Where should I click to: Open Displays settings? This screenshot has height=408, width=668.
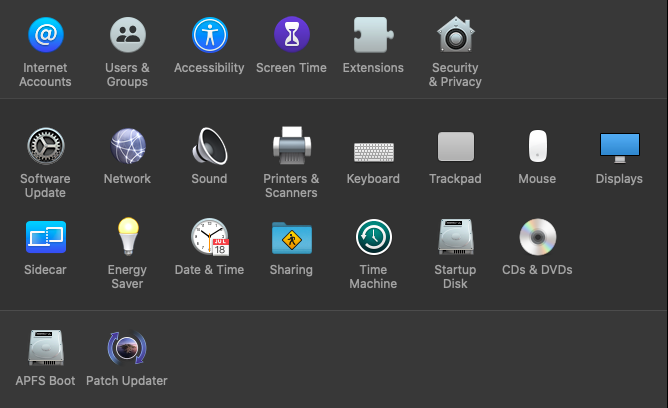coord(619,148)
